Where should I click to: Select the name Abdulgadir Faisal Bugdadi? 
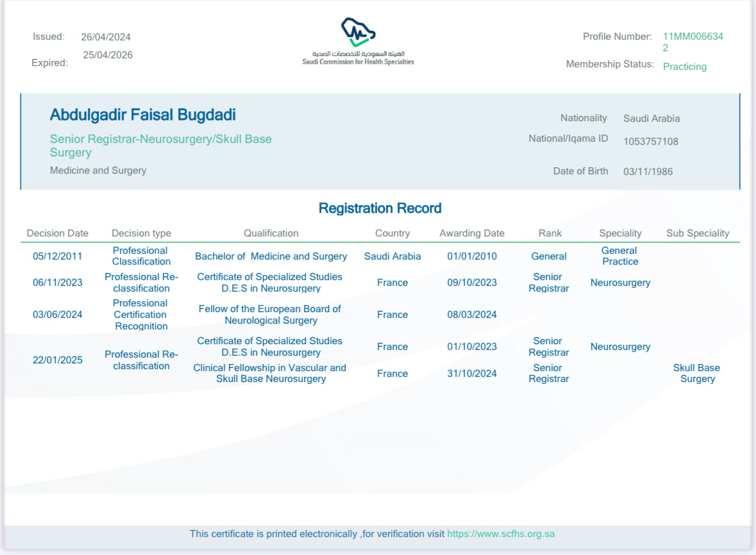(x=143, y=115)
